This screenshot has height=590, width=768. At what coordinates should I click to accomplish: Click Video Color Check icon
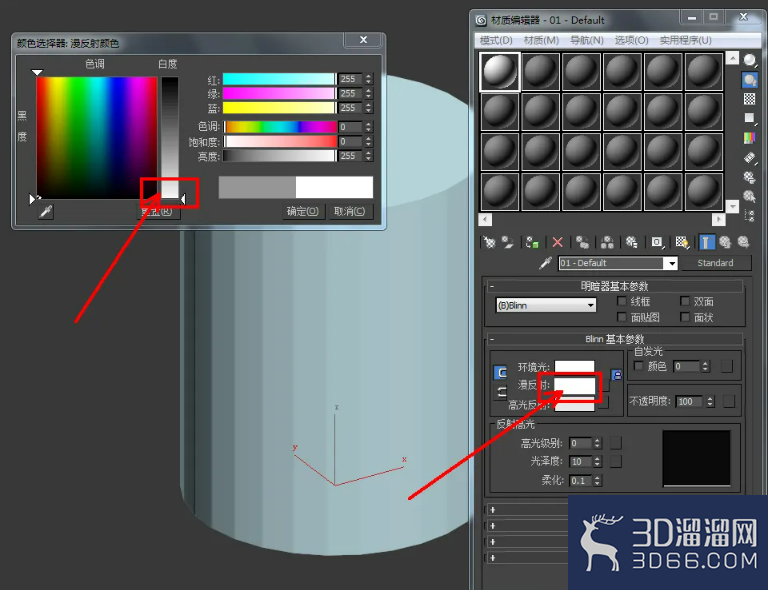(749, 138)
